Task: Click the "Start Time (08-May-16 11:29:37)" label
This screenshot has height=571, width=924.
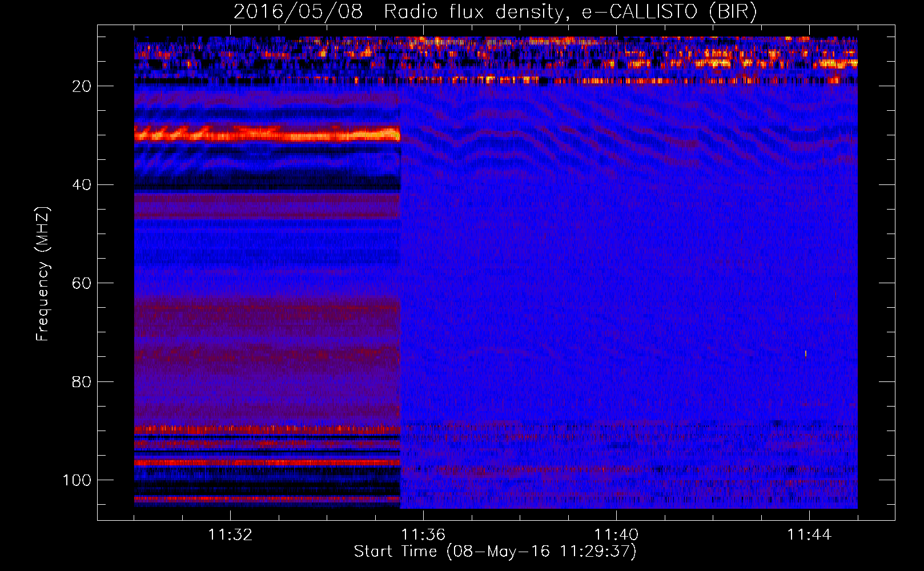Action: 495,552
